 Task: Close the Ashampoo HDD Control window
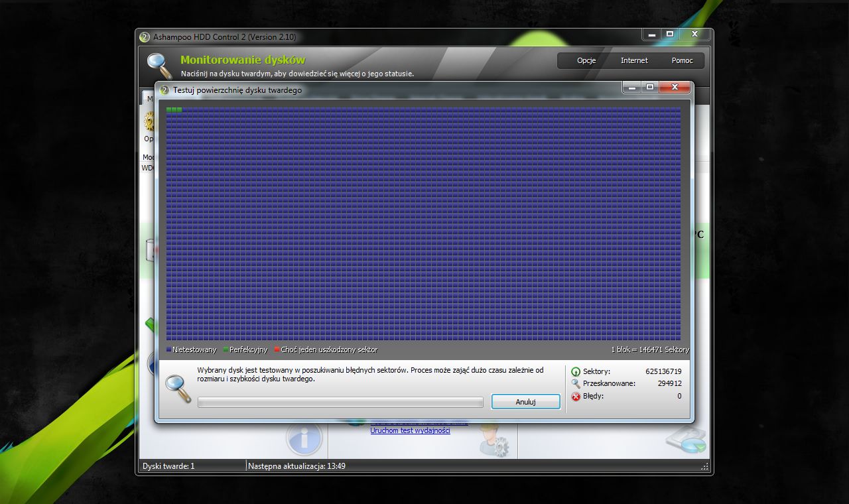point(694,34)
